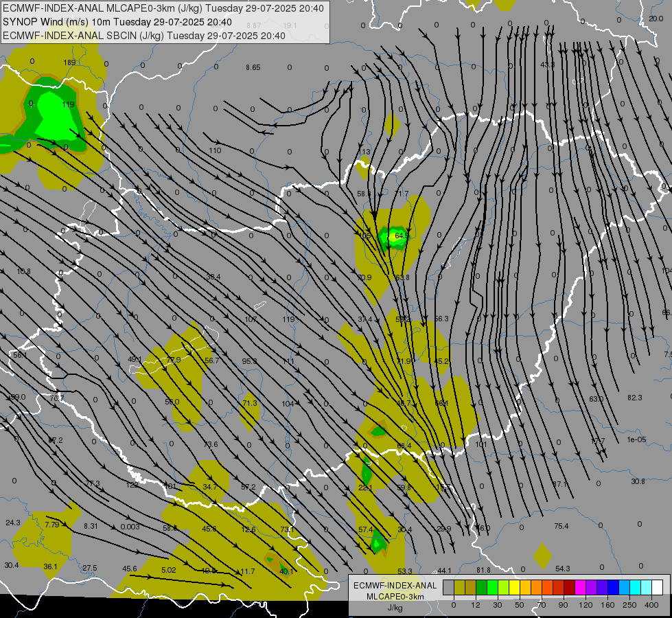Click the dark green legend swatch
The width and height of the screenshot is (672, 618).
pos(481,587)
